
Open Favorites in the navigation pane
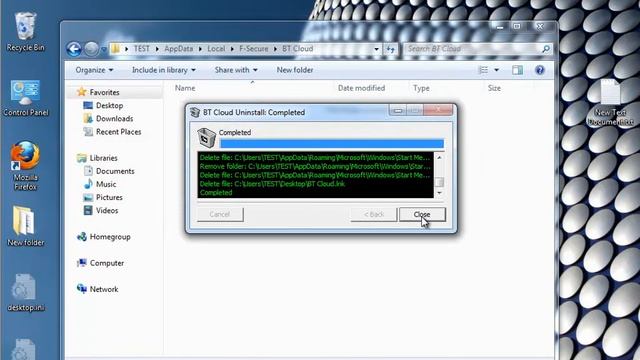click(104, 92)
